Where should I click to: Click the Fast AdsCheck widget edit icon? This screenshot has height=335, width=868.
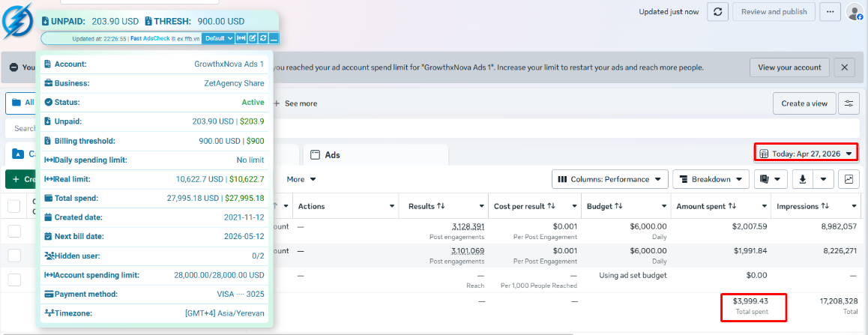tap(253, 38)
